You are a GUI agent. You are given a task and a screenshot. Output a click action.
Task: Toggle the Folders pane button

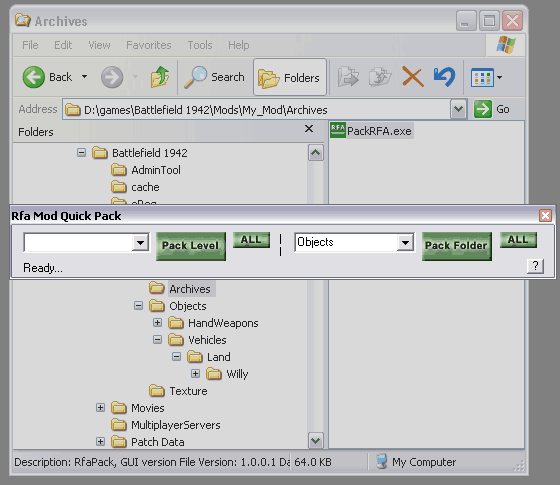290,77
